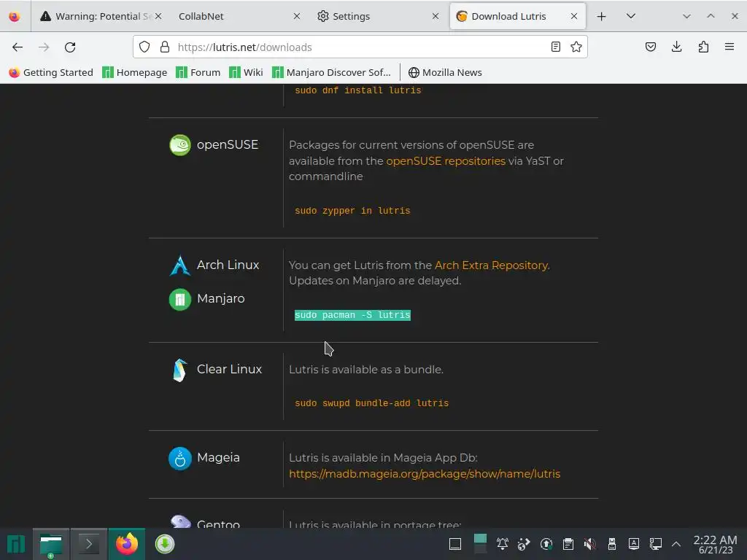Open the clock showing 2:22 AM
This screenshot has width=747, height=560.
click(715, 544)
